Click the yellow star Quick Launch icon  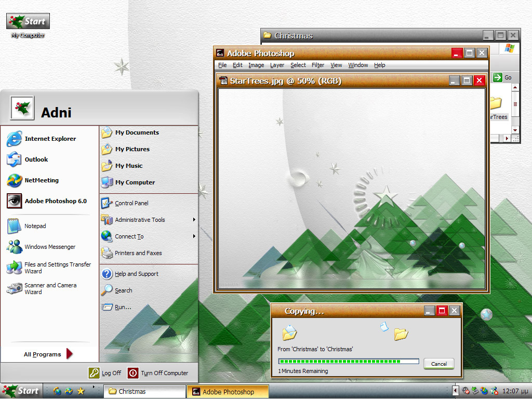tap(81, 391)
